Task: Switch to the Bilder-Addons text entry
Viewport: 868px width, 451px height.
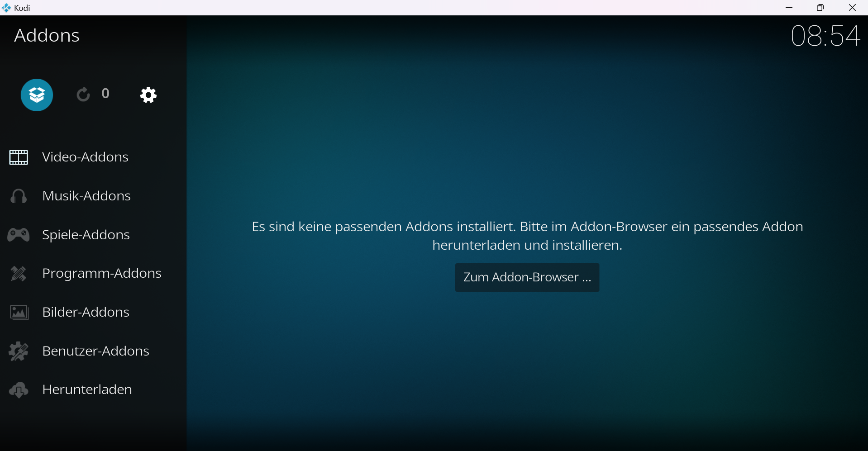Action: click(x=86, y=312)
